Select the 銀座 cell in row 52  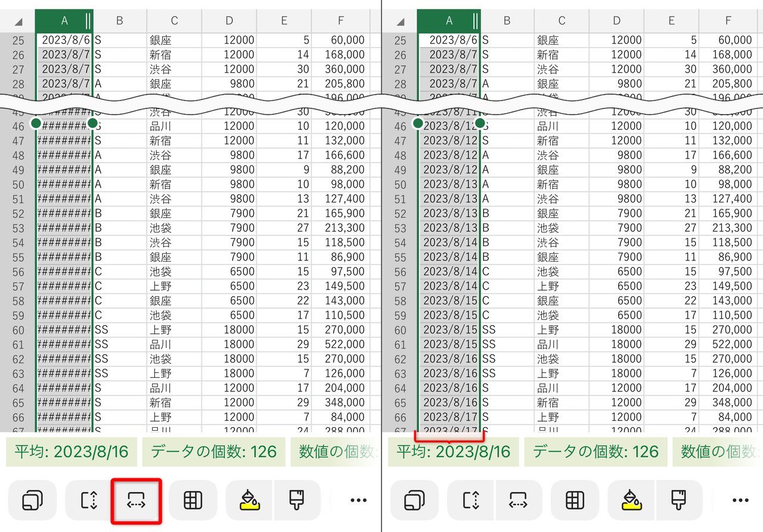tap(173, 212)
